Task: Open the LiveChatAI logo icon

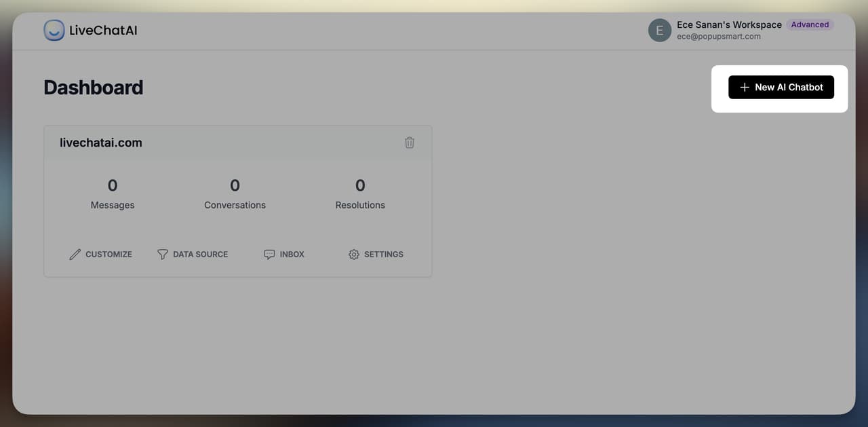Action: (x=54, y=30)
